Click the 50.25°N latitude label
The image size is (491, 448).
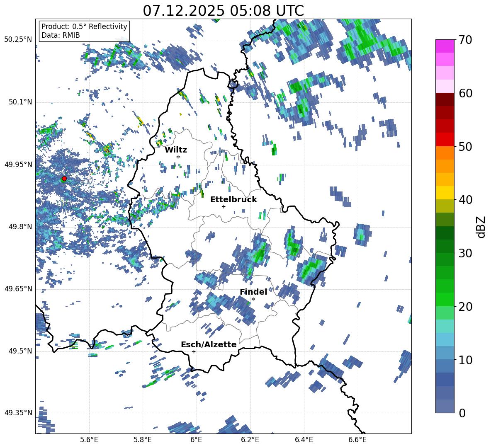coord(19,40)
